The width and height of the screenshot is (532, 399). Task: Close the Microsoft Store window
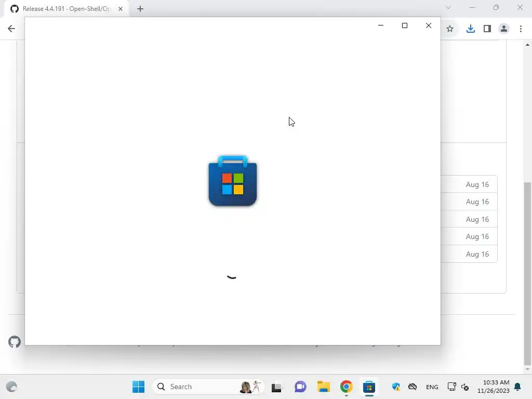coord(429,25)
